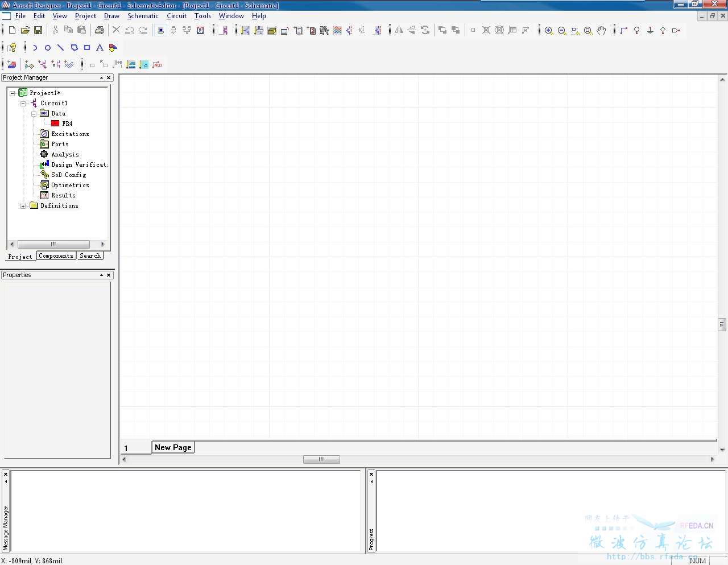Viewport: 728px width, 565px height.
Task: Select FR4 substrate in tree
Action: tap(67, 123)
